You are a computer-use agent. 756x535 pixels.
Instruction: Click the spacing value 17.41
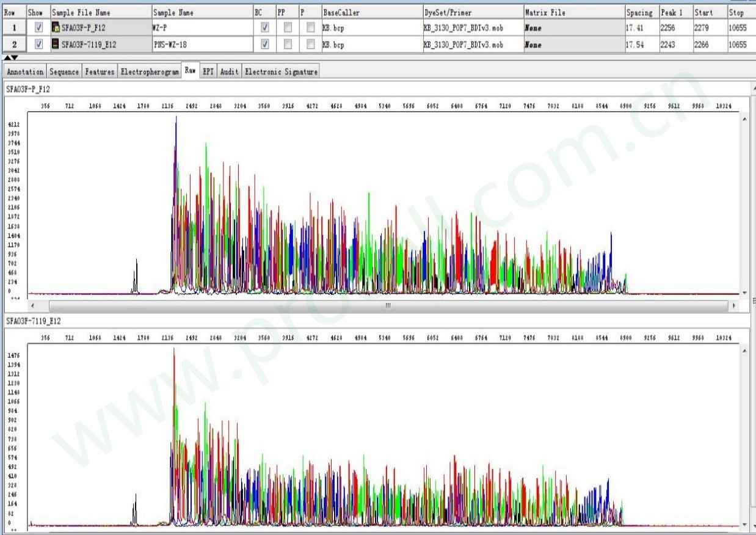pos(641,27)
